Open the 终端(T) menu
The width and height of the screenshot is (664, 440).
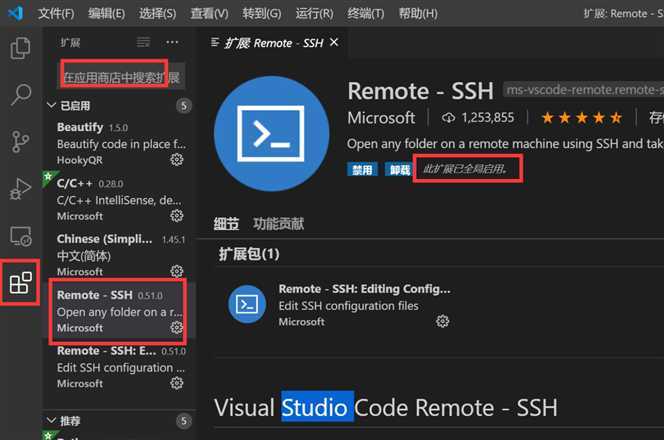click(365, 14)
